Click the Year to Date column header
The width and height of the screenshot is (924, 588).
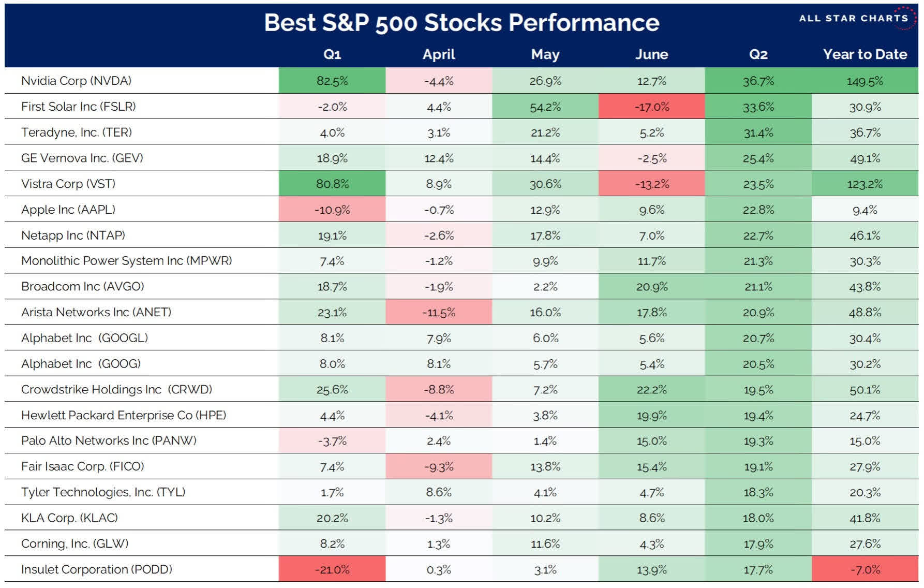pos(865,54)
